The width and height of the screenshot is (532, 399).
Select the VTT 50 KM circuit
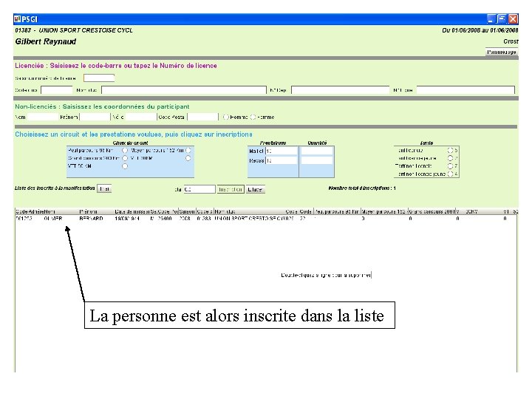coord(125,166)
